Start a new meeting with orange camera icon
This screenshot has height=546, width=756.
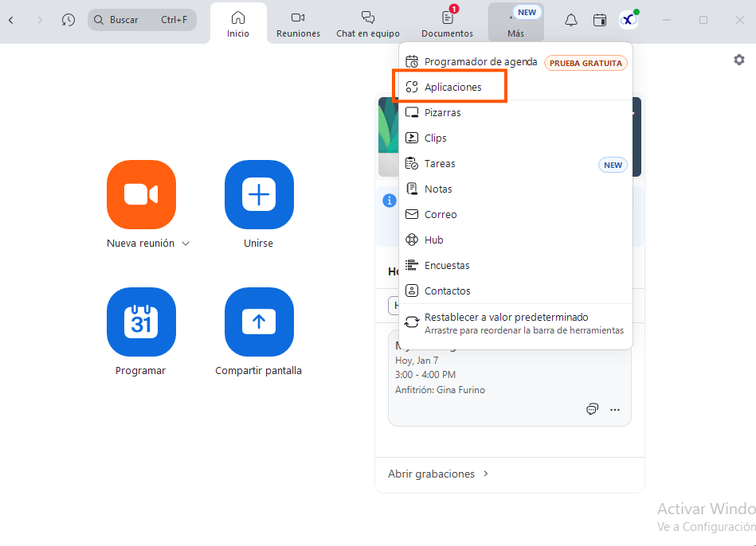[141, 194]
